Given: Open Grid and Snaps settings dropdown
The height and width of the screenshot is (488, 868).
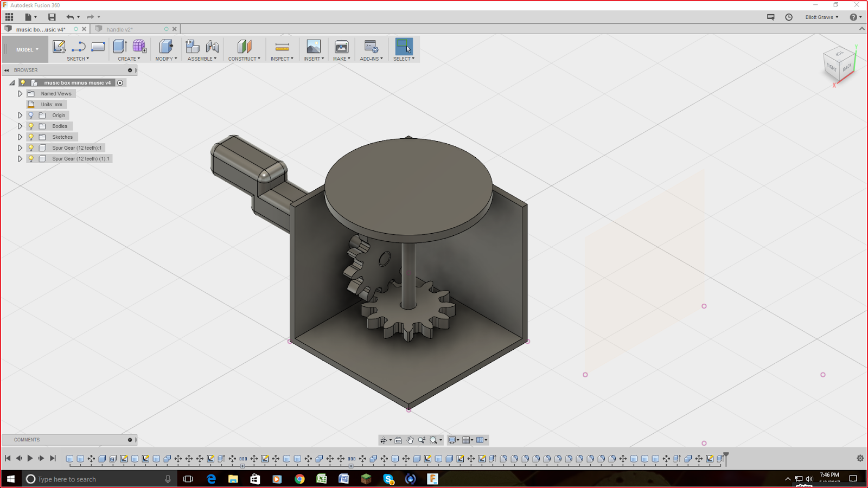Looking at the screenshot, I should point(468,440).
